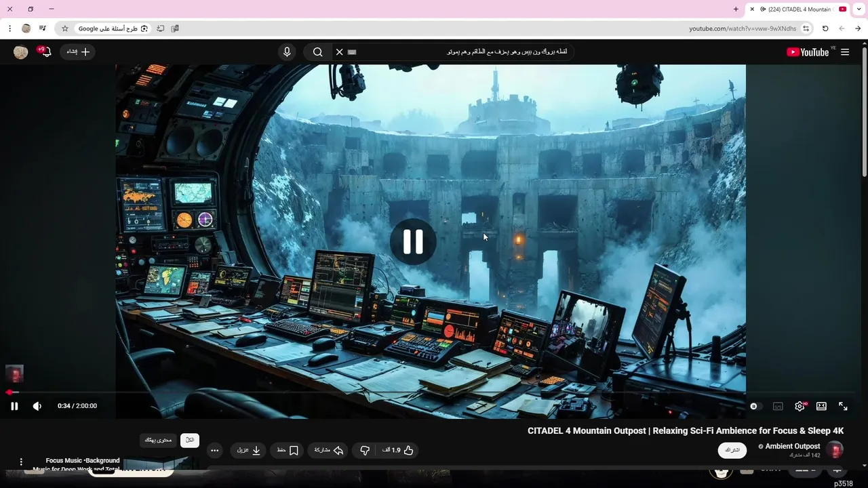Start voice search with the microphone icon
868x488 pixels.
287,52
